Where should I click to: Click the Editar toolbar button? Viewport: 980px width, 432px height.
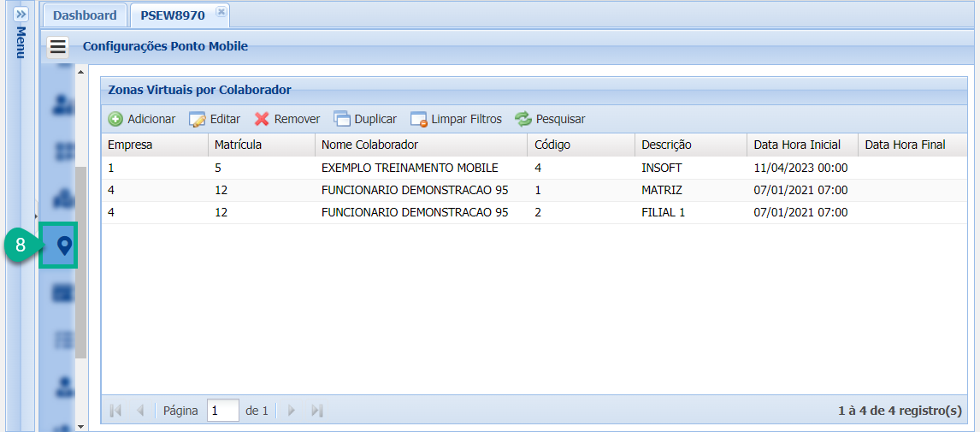(215, 119)
